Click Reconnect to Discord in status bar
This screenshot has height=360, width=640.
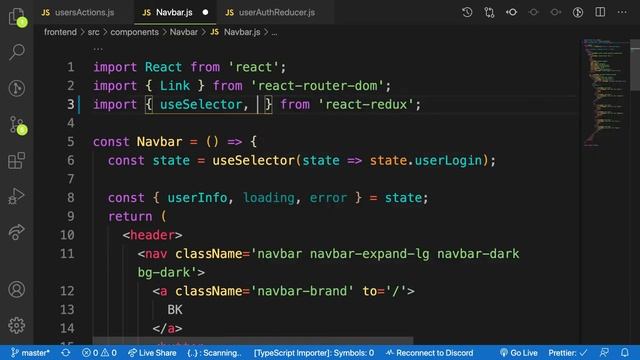point(429,353)
